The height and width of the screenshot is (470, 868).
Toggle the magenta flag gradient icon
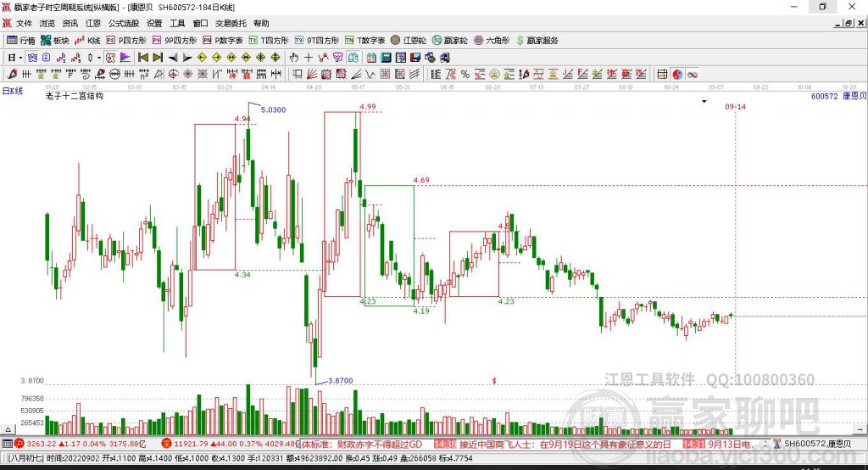point(125,58)
